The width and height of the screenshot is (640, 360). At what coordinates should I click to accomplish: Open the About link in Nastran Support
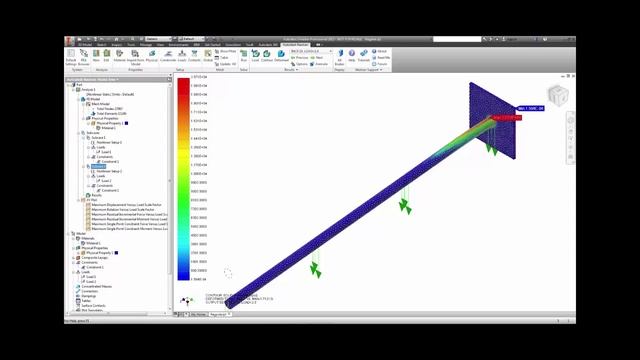pos(379,51)
